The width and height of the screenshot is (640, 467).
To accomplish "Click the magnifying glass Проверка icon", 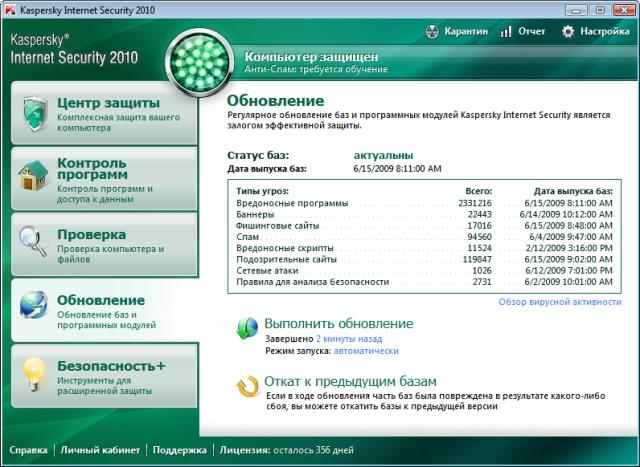I will 33,241.
